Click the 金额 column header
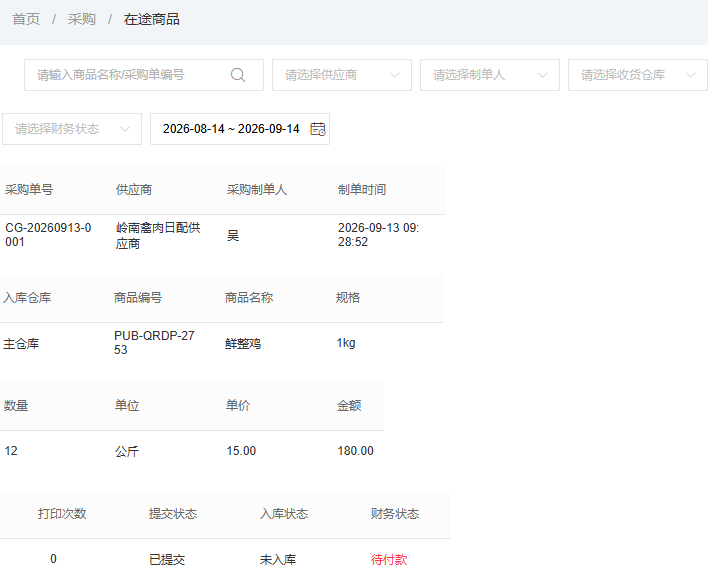This screenshot has height=580, width=708. pos(349,406)
